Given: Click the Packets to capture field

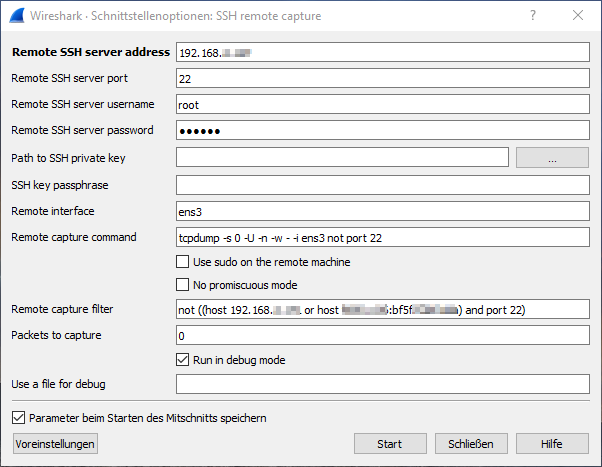Looking at the screenshot, I should click(383, 335).
